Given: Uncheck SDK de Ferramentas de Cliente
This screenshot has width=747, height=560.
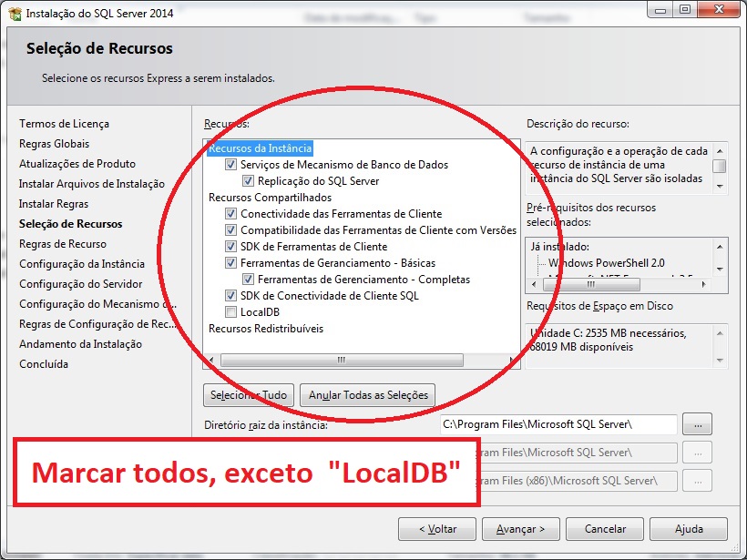Looking at the screenshot, I should tap(230, 247).
